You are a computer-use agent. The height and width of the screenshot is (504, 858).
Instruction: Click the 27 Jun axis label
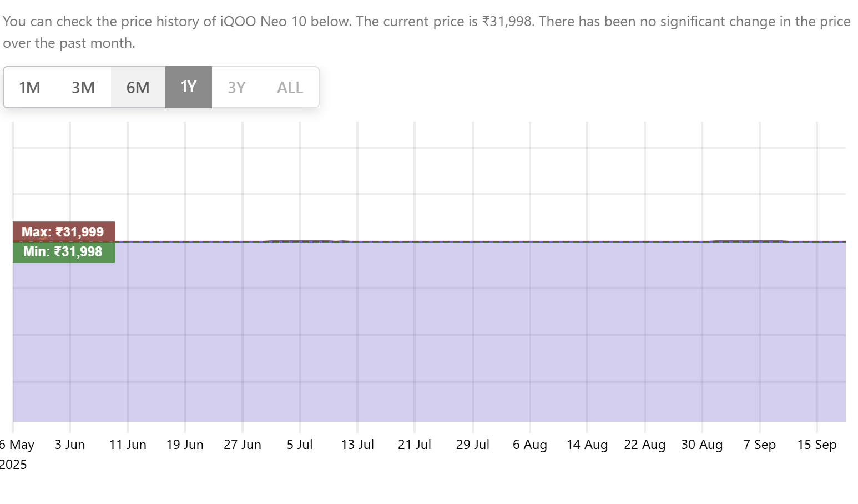pos(243,445)
